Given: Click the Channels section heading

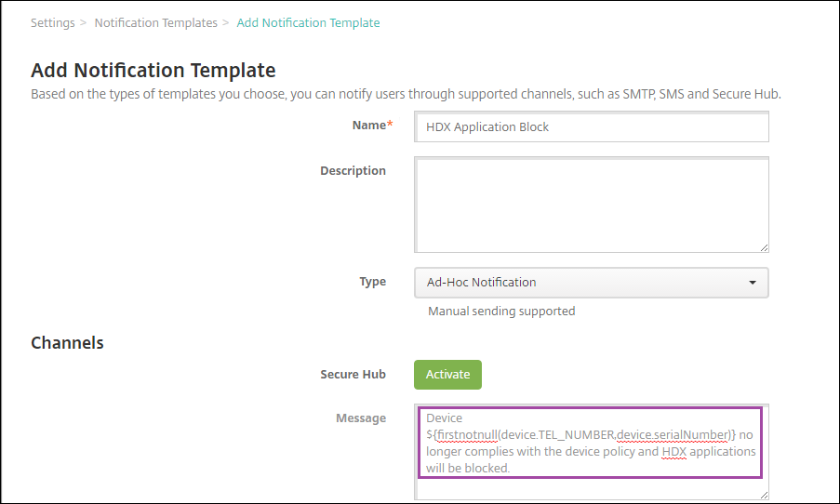Looking at the screenshot, I should pos(67,342).
